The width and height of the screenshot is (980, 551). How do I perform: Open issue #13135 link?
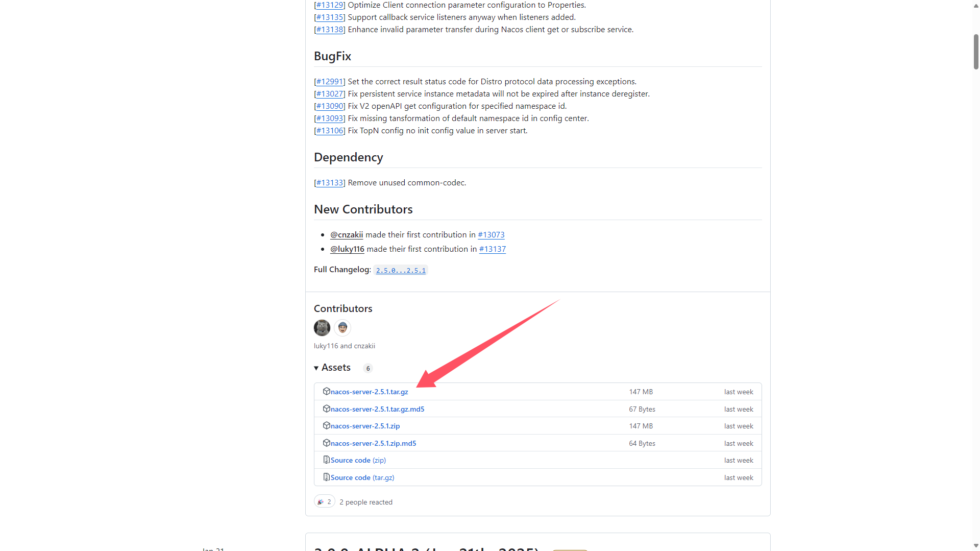click(330, 17)
